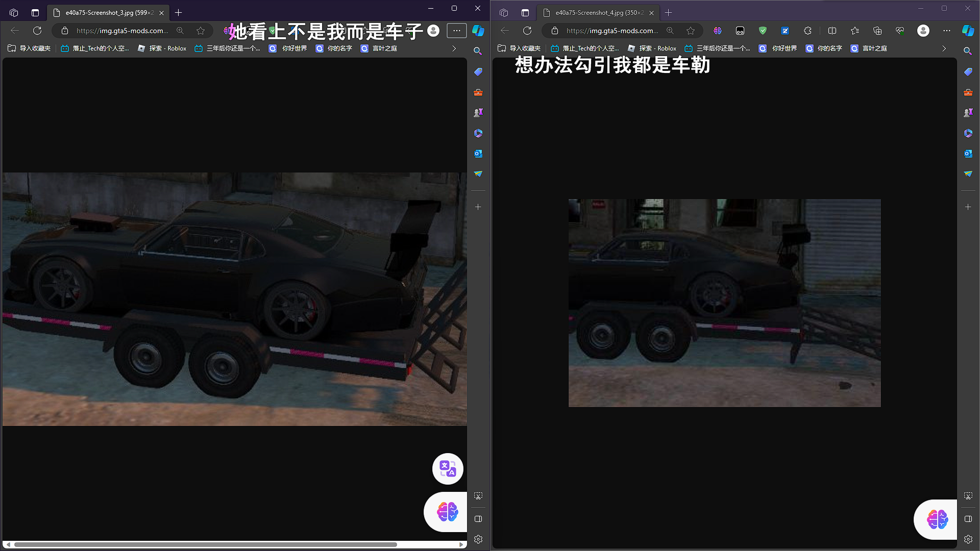Add right page to favorites with star
980x551 pixels.
[x=691, y=31]
